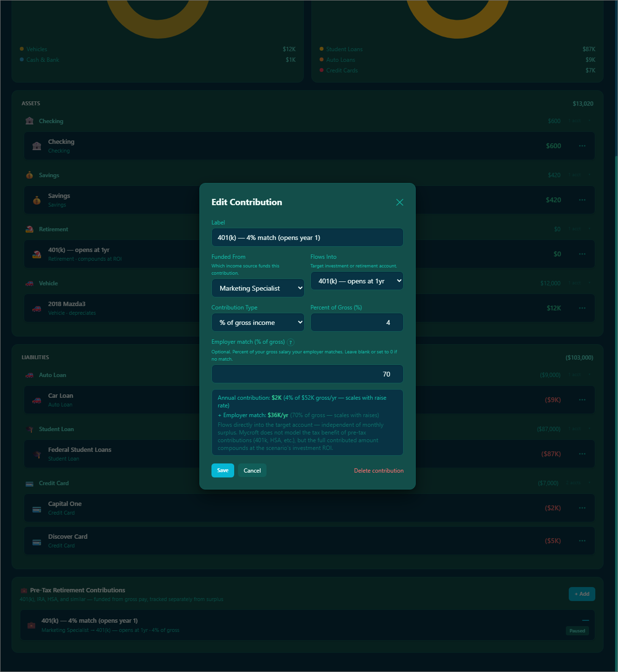
Task: Click the LIABILITIES total ($103,000)
Action: [579, 358]
